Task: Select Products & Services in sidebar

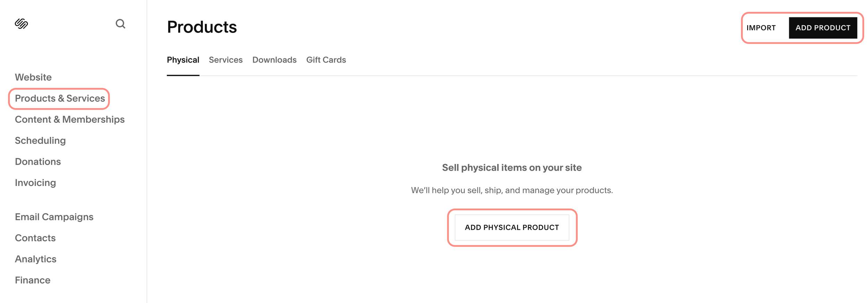Action: point(60,98)
